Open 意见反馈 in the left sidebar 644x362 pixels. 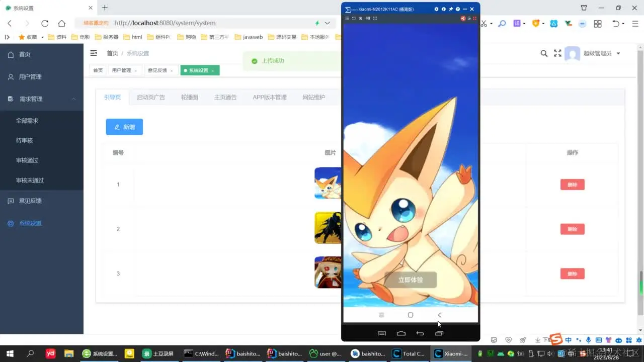pos(42,201)
